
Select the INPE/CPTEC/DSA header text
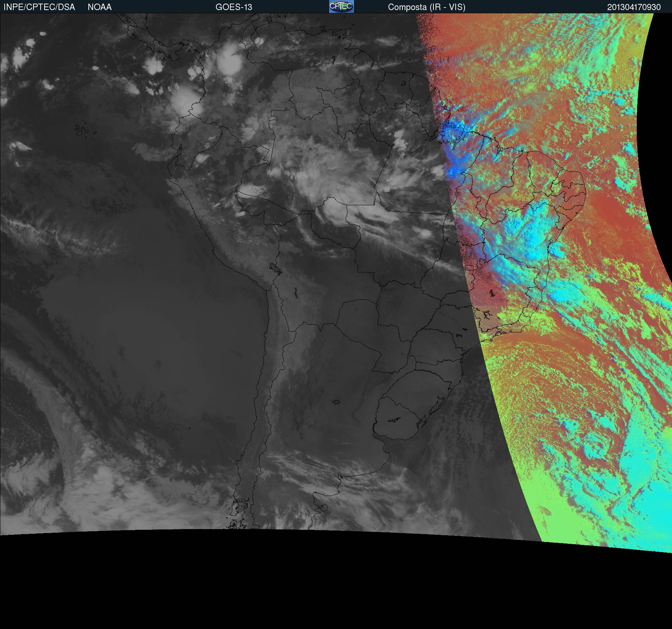point(39,7)
